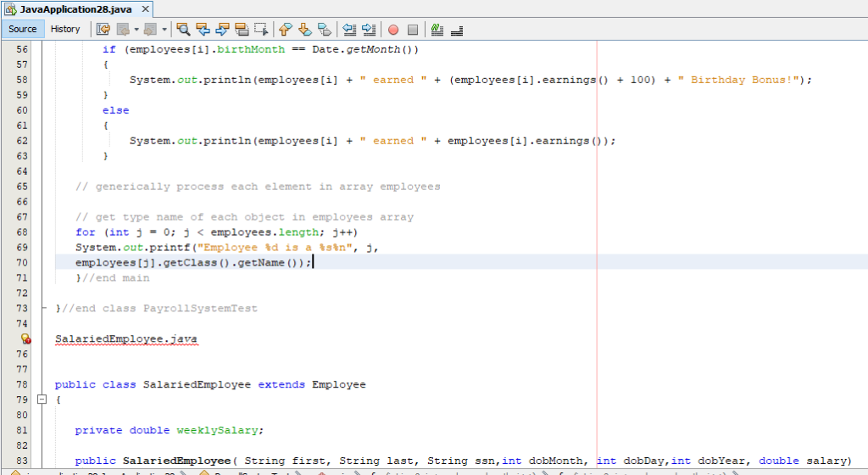The height and width of the screenshot is (475, 868).
Task: Click Previous Bookmark icon
Action: point(286,30)
